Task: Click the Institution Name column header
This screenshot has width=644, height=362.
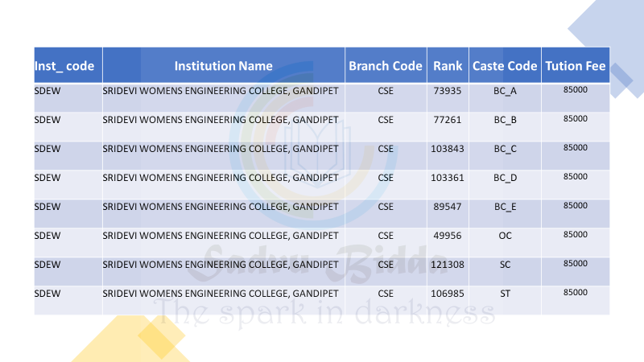Action: [224, 66]
